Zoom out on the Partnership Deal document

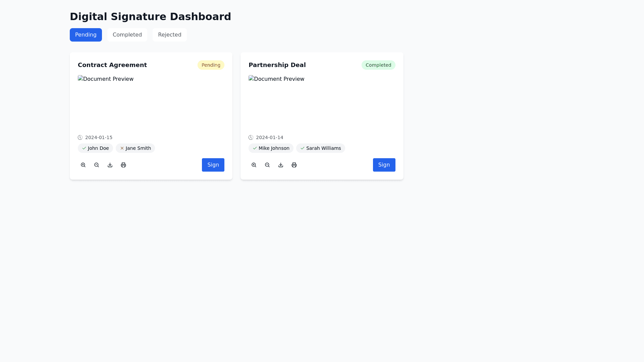tap(267, 165)
